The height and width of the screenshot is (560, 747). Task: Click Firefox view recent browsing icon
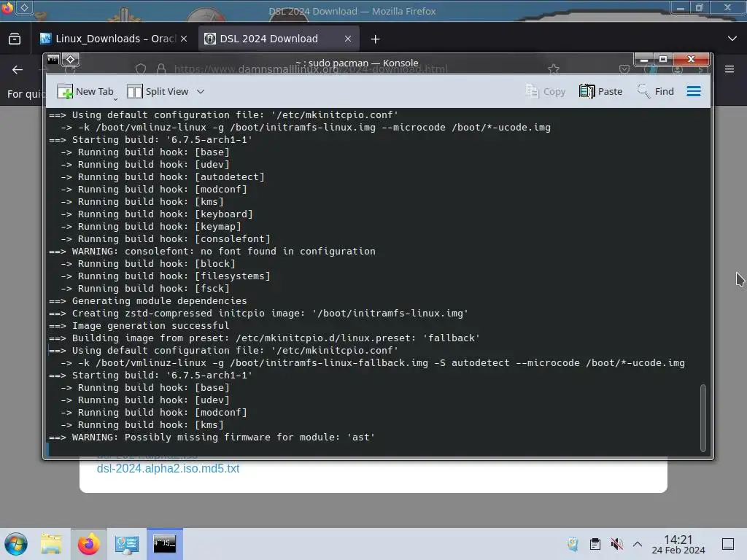[x=15, y=39]
